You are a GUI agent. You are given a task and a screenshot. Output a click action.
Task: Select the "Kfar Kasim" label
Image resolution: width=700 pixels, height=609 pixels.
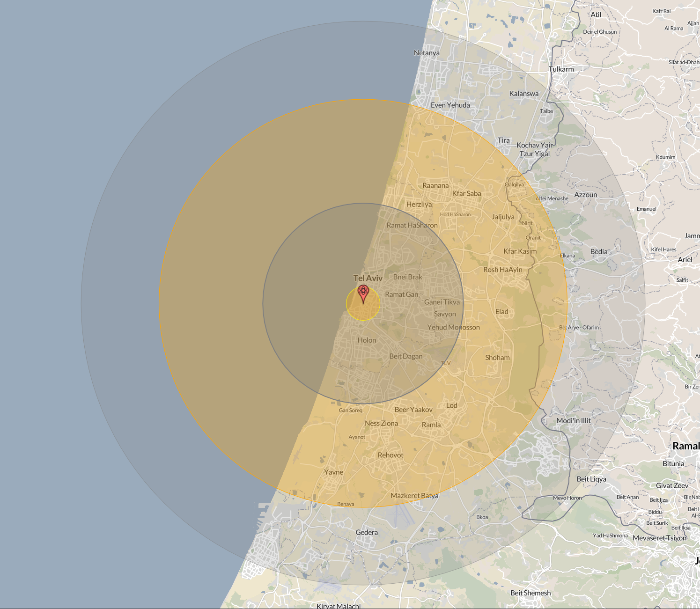(520, 251)
